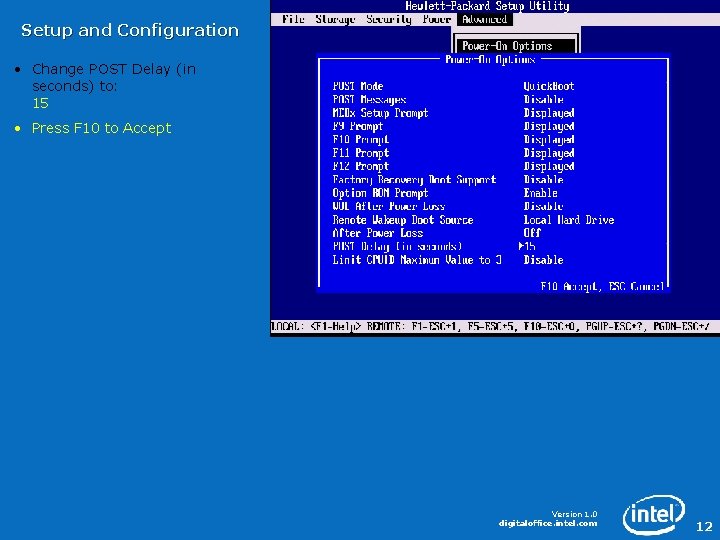Click the Intel logo
Screen dimensions: 720x540
(x=654, y=514)
